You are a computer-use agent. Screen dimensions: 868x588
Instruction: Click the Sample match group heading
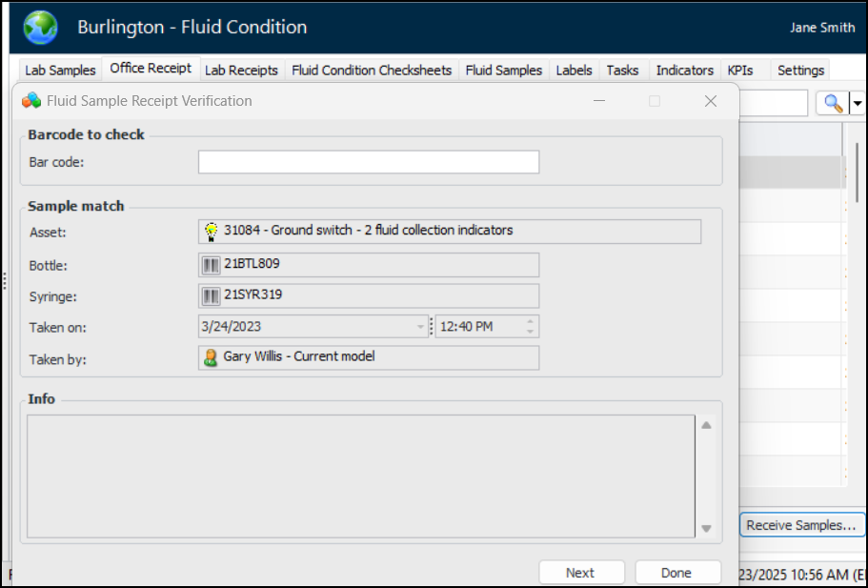pyautogui.click(x=76, y=206)
